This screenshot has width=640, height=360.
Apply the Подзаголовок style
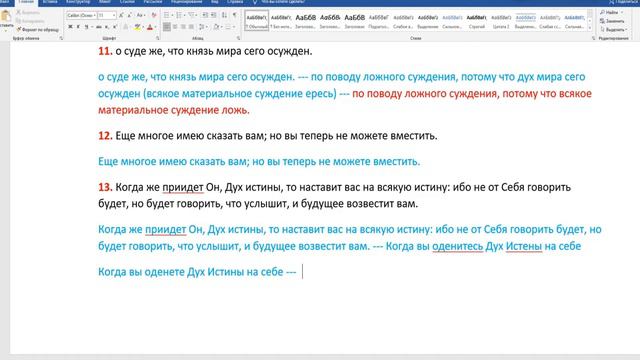pos(379,20)
